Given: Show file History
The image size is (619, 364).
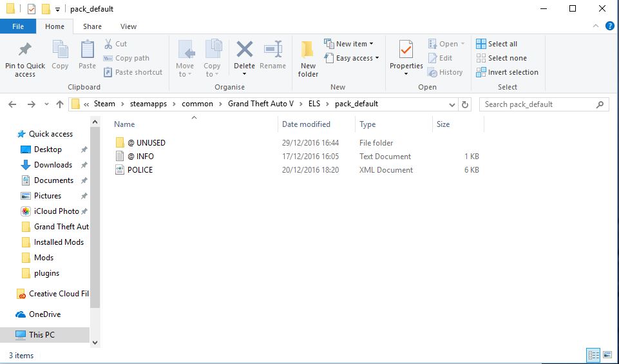Looking at the screenshot, I should tap(445, 72).
